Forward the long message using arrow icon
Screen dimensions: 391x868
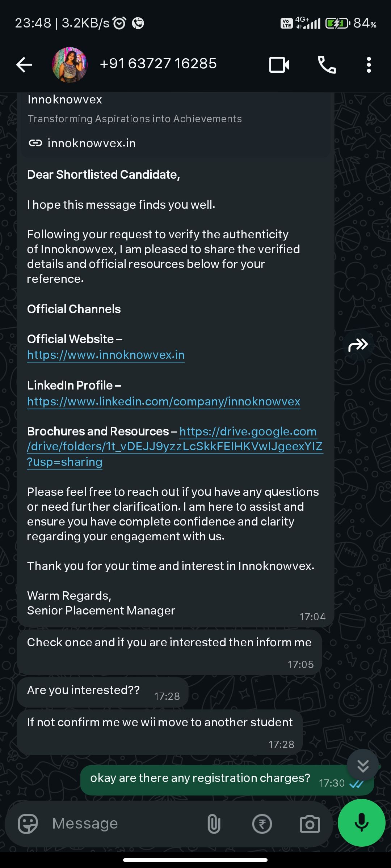pyautogui.click(x=358, y=345)
